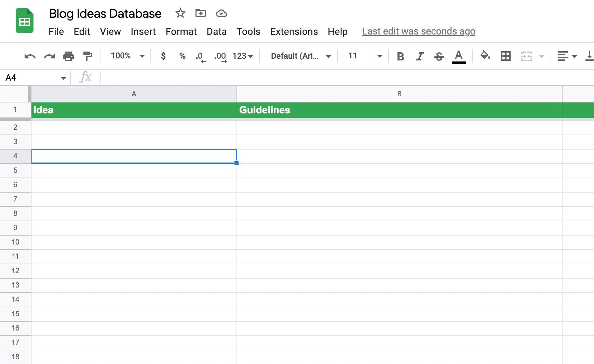Screen dimensions: 594x364
Task: Expand the Default (Arial) font dropdown
Action: pyautogui.click(x=300, y=56)
